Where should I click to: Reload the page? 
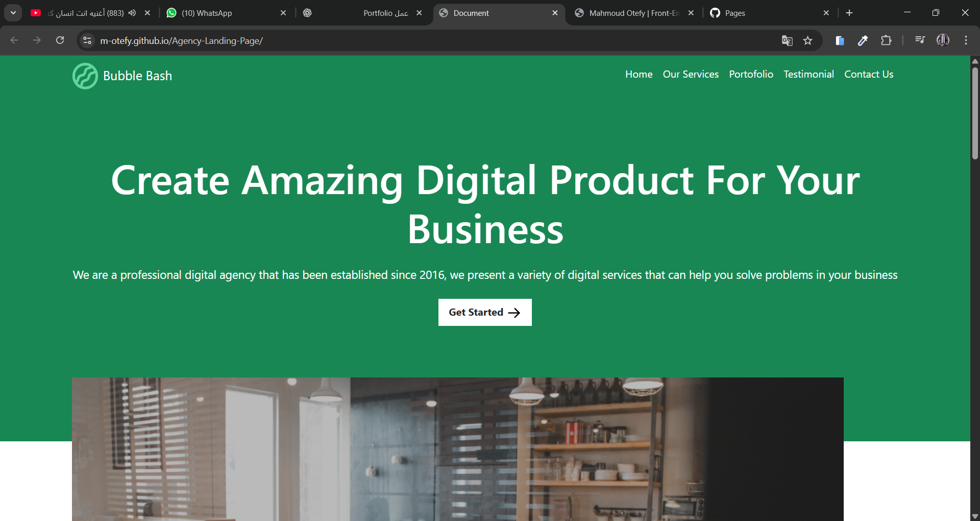60,40
